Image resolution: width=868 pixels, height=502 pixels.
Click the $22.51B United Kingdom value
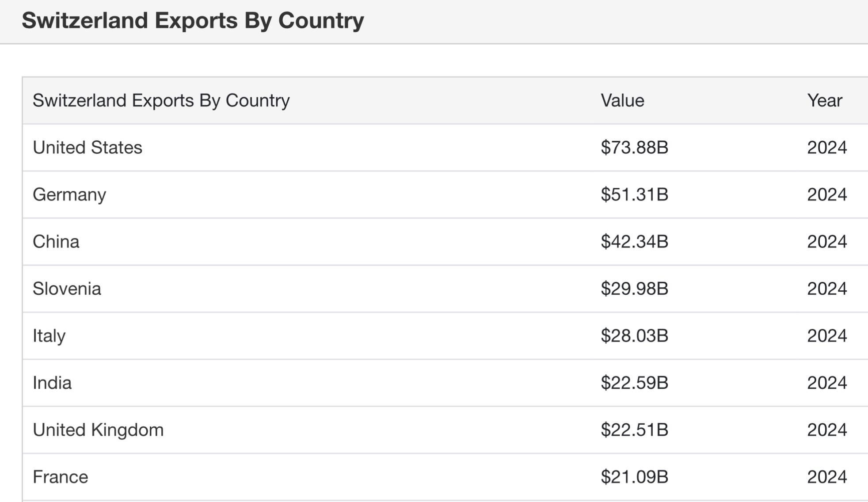click(634, 430)
